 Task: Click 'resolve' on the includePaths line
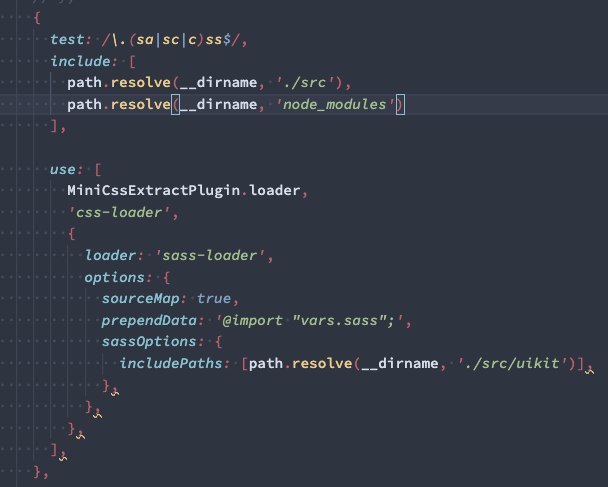point(322,364)
